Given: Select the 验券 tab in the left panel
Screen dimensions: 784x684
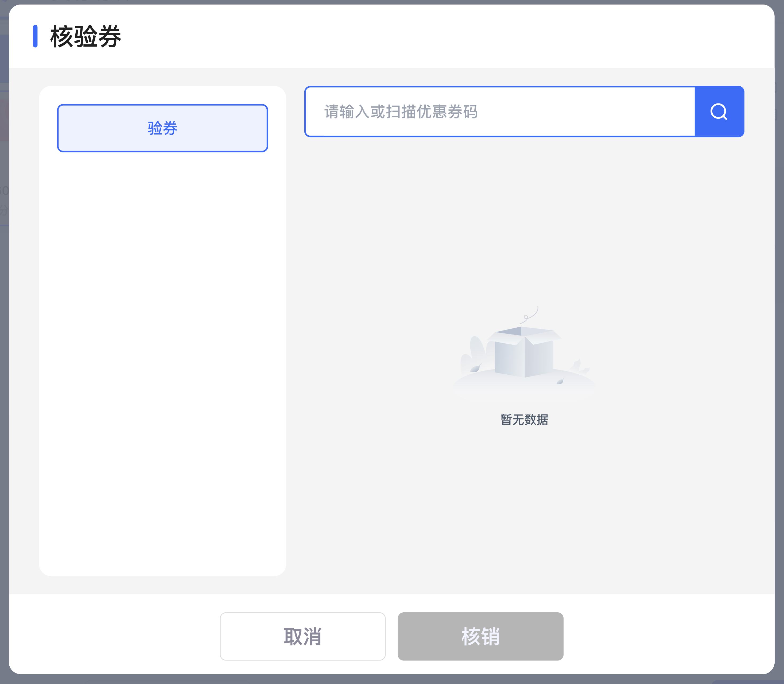Looking at the screenshot, I should (162, 128).
